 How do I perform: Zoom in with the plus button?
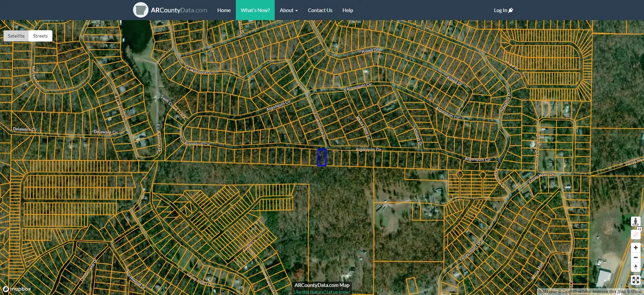click(x=636, y=248)
